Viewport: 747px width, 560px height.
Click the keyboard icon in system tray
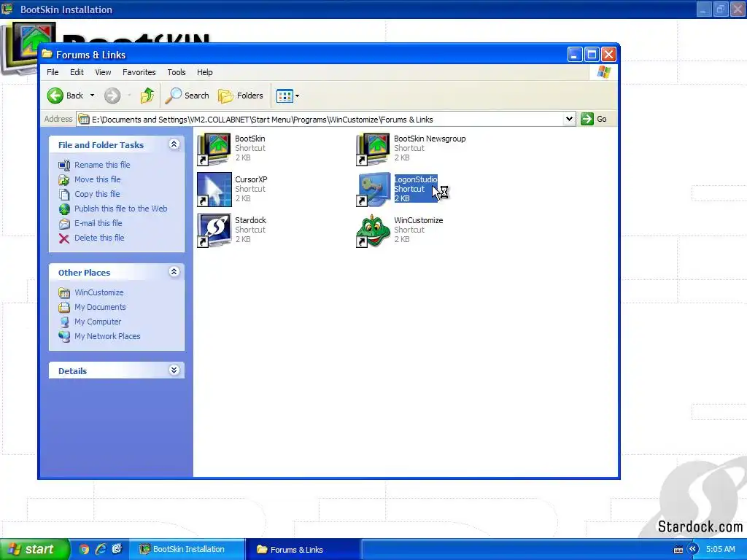click(x=678, y=550)
